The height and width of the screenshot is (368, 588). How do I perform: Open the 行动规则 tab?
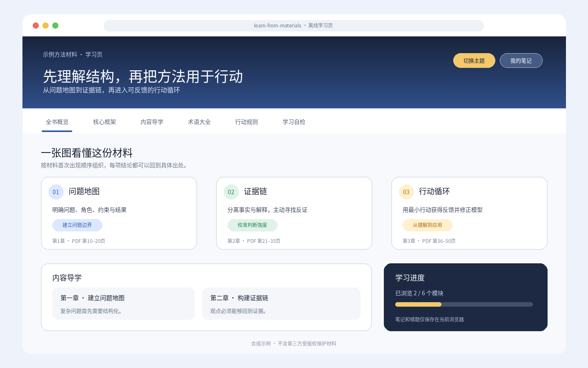pos(247,122)
